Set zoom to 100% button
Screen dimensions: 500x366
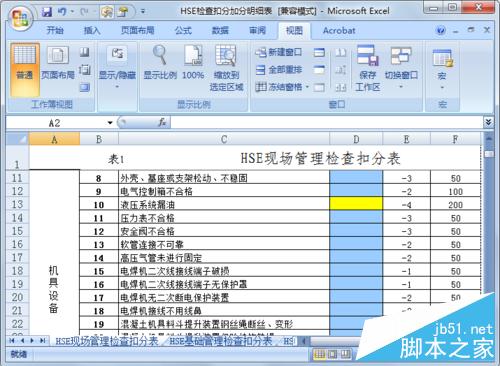pos(193,62)
